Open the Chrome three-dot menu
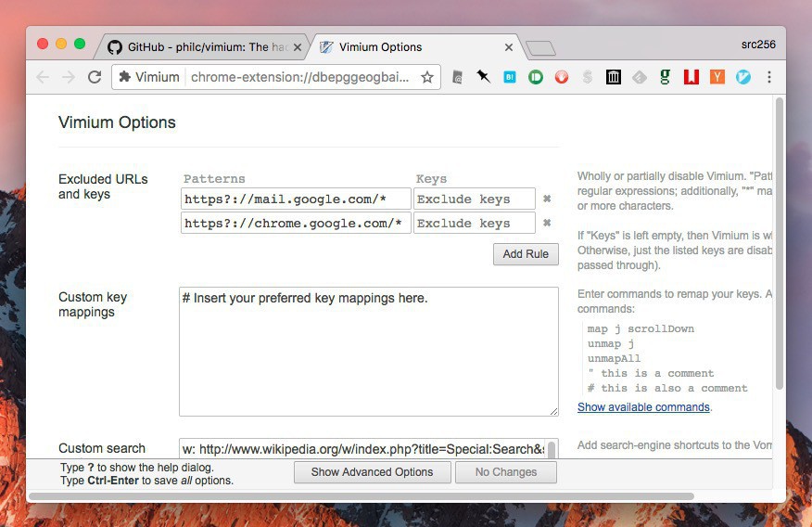This screenshot has height=527, width=812. click(769, 77)
